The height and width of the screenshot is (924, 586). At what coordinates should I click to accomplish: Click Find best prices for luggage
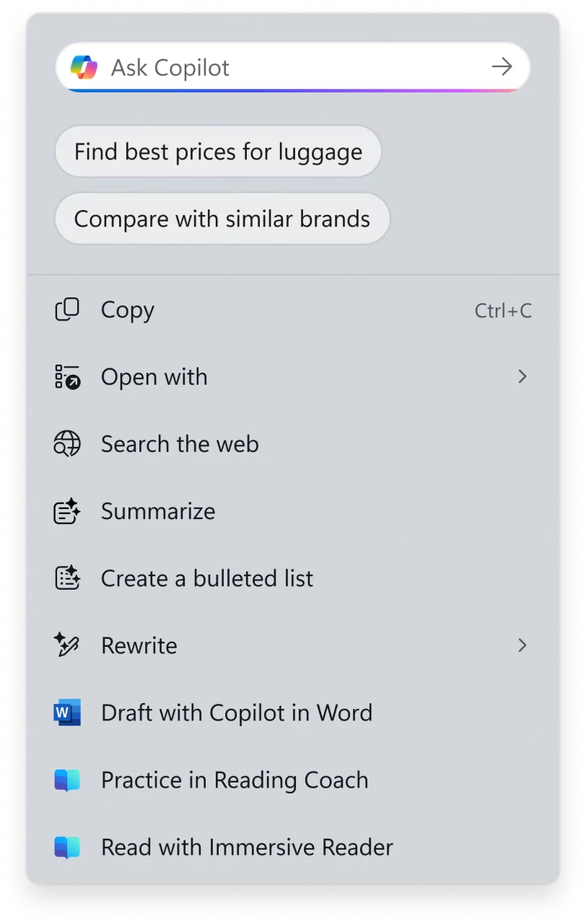218,152
